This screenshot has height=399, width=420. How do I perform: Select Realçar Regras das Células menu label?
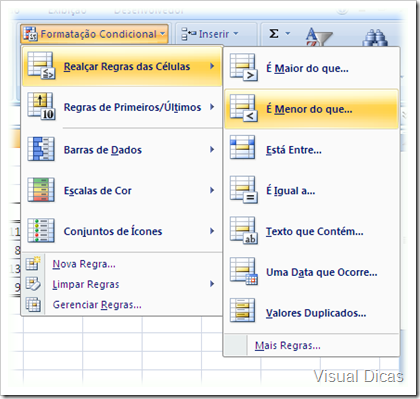127,66
